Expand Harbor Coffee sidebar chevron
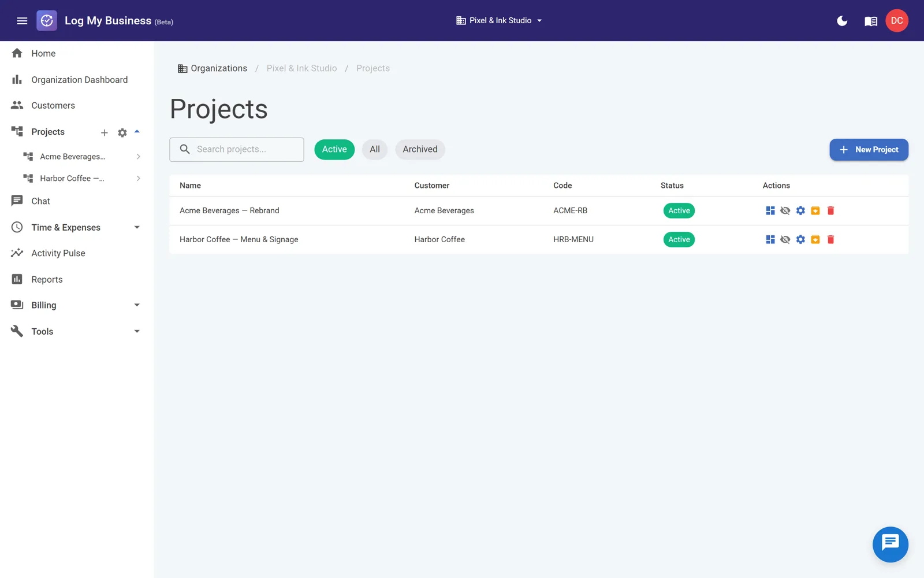 [139, 179]
